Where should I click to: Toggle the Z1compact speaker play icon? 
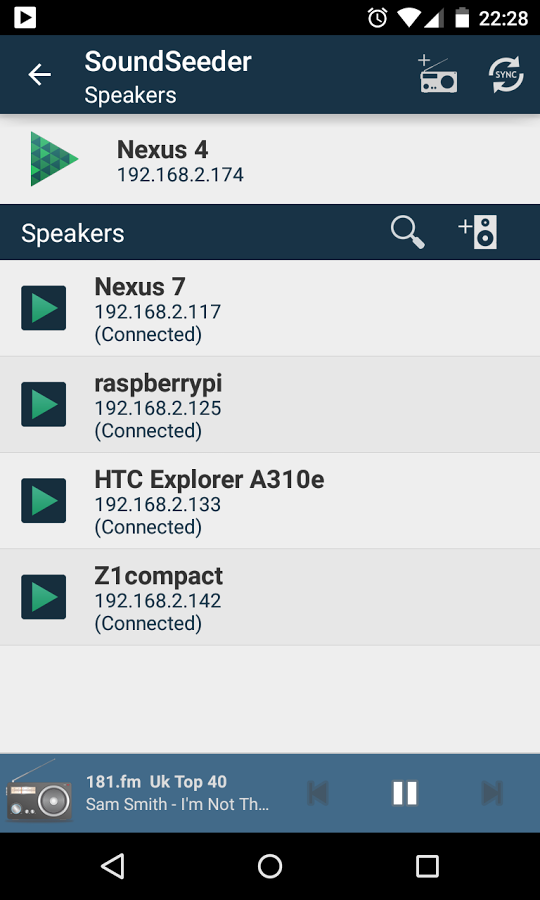tap(44, 597)
